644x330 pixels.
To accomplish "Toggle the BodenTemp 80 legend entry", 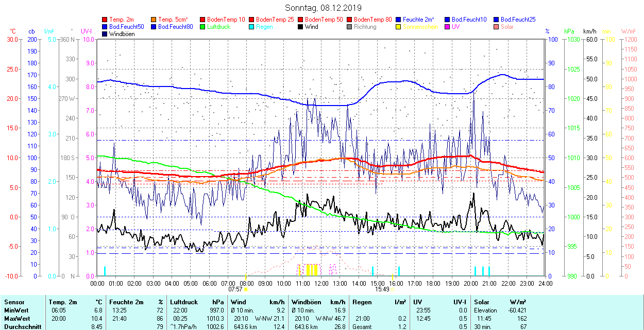I will (x=373, y=20).
